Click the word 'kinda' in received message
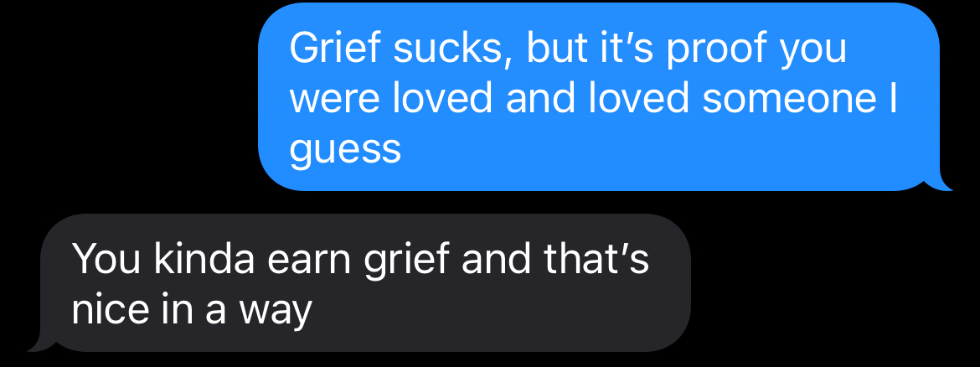The image size is (980, 367). pyautogui.click(x=204, y=259)
